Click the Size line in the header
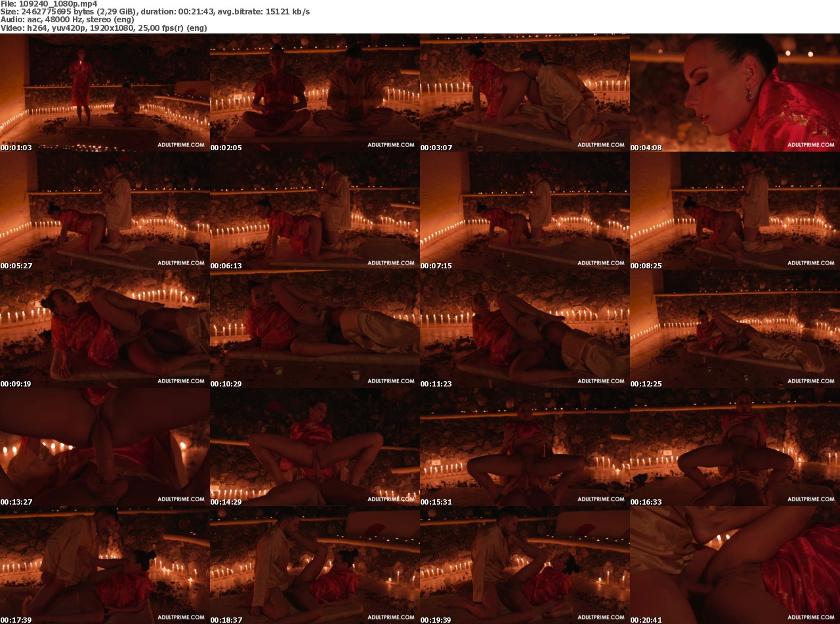 [x=155, y=12]
